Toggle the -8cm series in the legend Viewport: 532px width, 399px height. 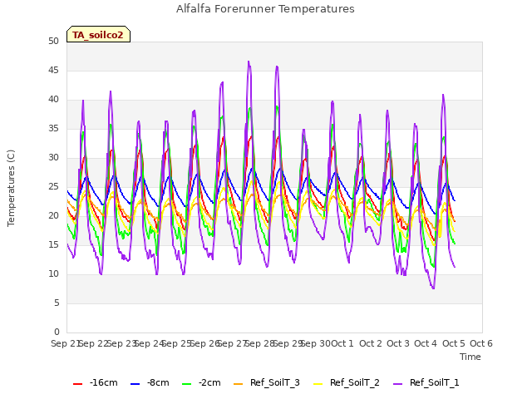click(x=150, y=383)
